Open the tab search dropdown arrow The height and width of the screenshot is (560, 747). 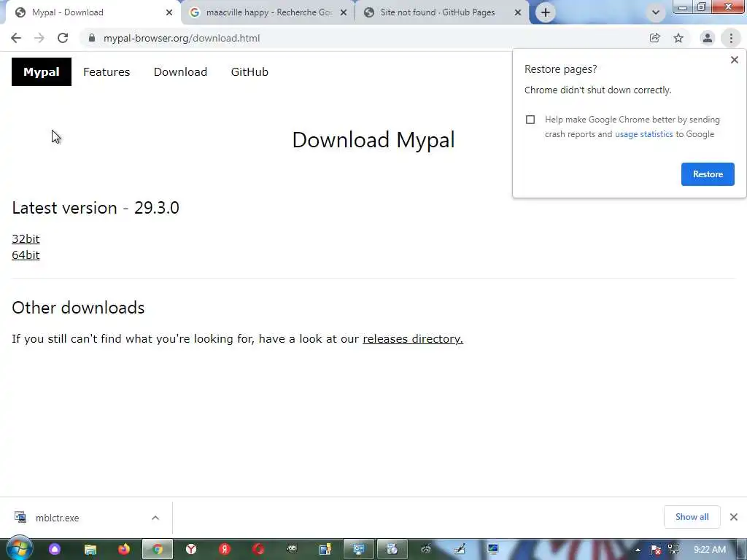pyautogui.click(x=656, y=12)
